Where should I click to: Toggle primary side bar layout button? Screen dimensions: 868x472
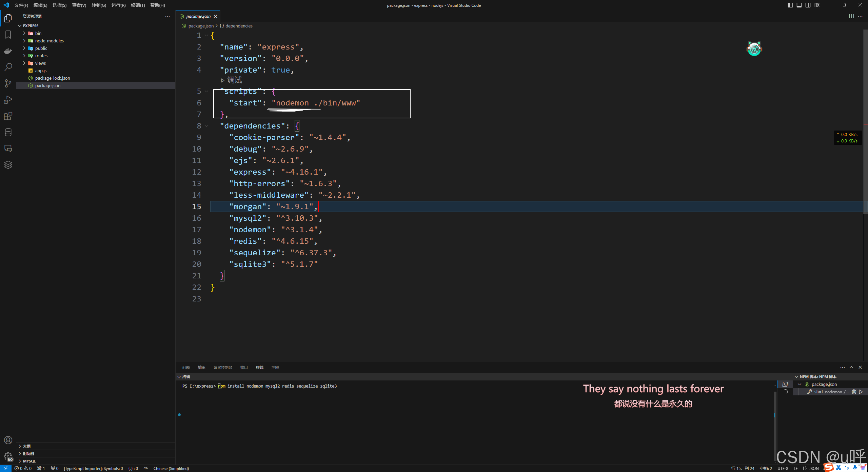click(x=790, y=5)
